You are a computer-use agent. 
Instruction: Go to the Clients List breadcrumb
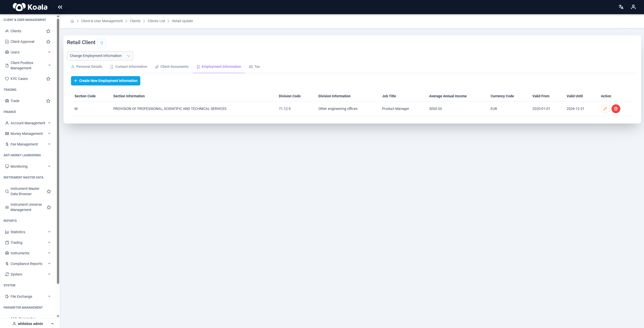(156, 21)
